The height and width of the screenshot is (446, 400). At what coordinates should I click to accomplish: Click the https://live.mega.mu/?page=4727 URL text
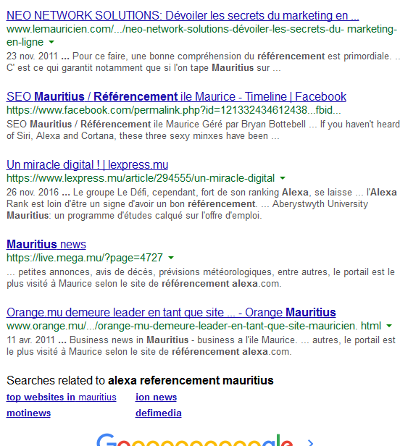tap(85, 258)
